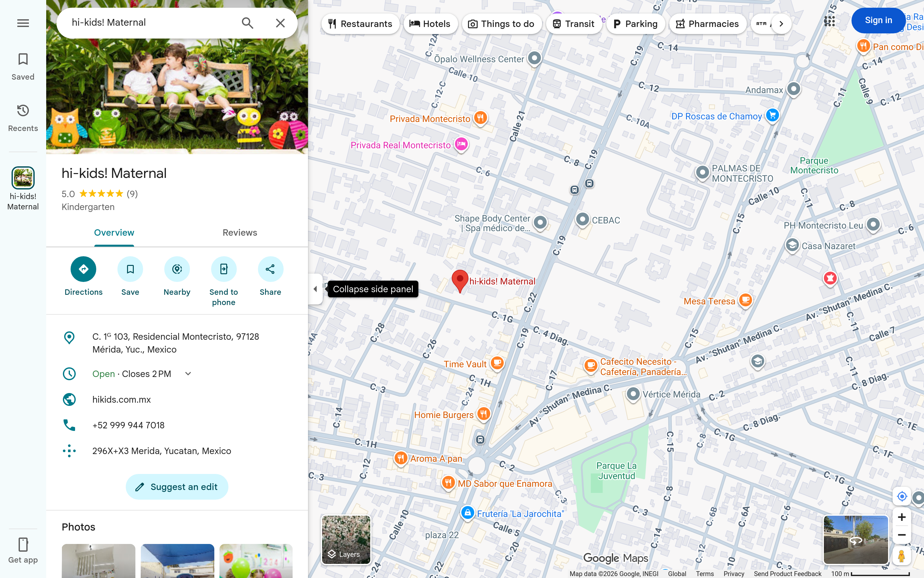Switch to the Reviews tab
Screen dimensions: 924x578
coord(240,233)
